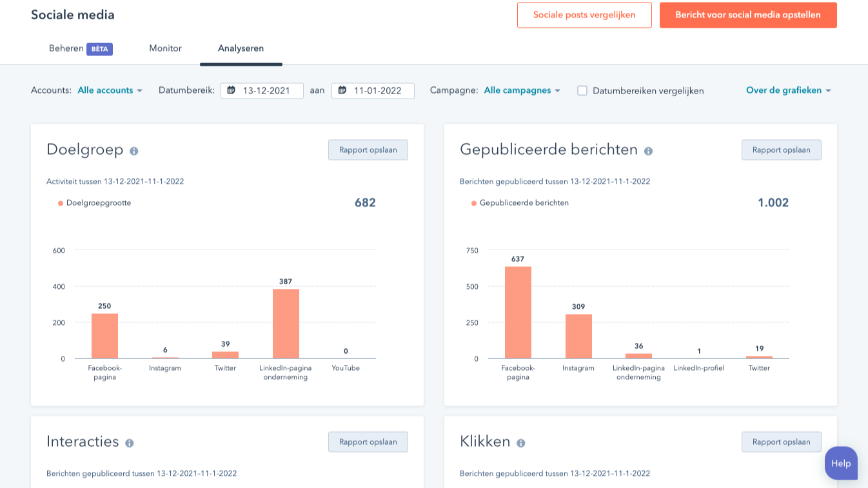Switch to the Monitor tab
868x488 pixels.
pyautogui.click(x=165, y=48)
